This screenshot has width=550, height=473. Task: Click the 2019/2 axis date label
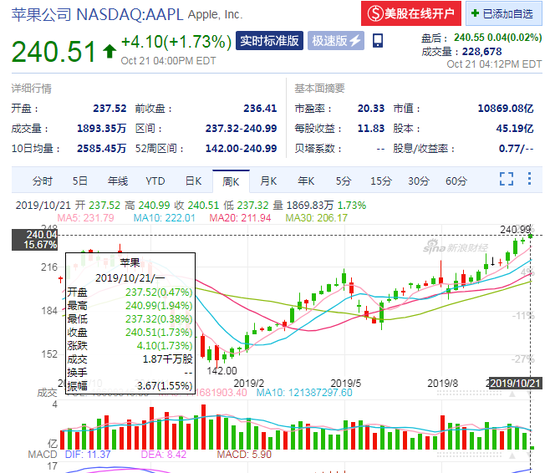[249, 383]
